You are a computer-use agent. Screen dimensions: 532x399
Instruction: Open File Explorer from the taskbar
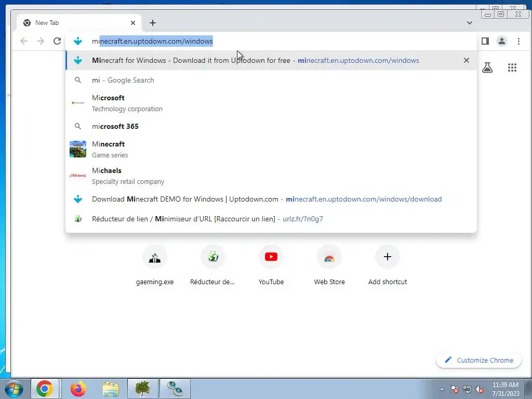click(x=111, y=389)
